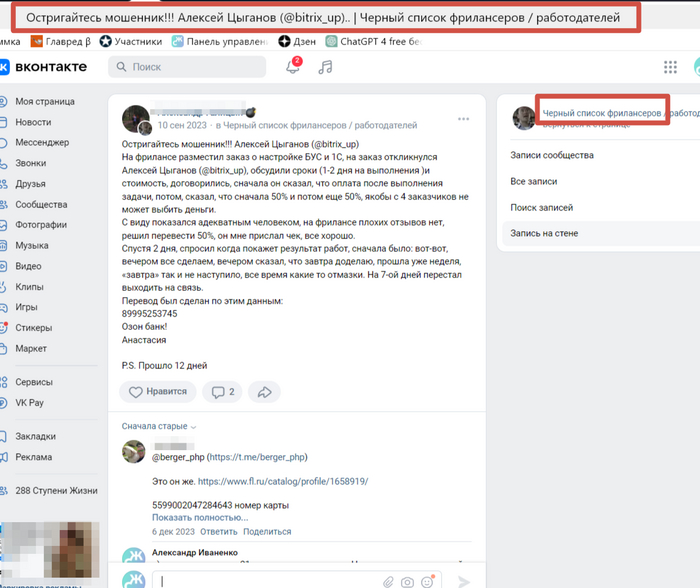Click the search magnifier icon
The width and height of the screenshot is (700, 588).
point(121,67)
